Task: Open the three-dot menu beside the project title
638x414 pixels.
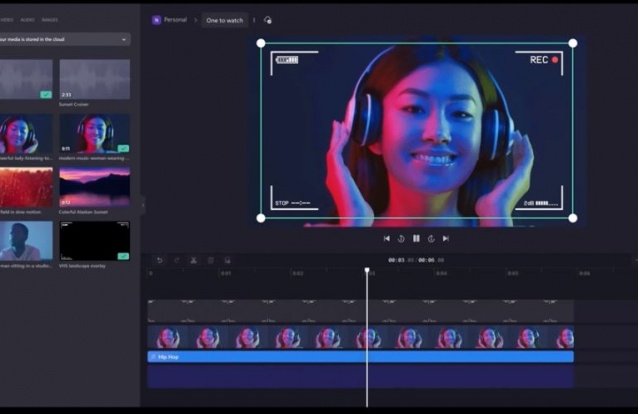Action: tap(254, 20)
